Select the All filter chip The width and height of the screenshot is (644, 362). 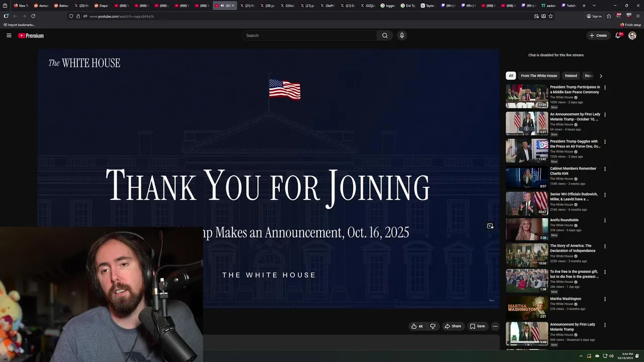(x=511, y=76)
